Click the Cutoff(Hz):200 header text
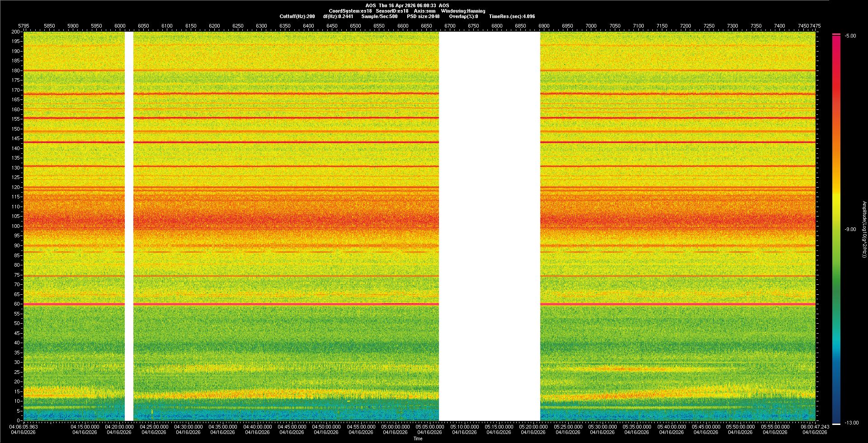 point(297,17)
